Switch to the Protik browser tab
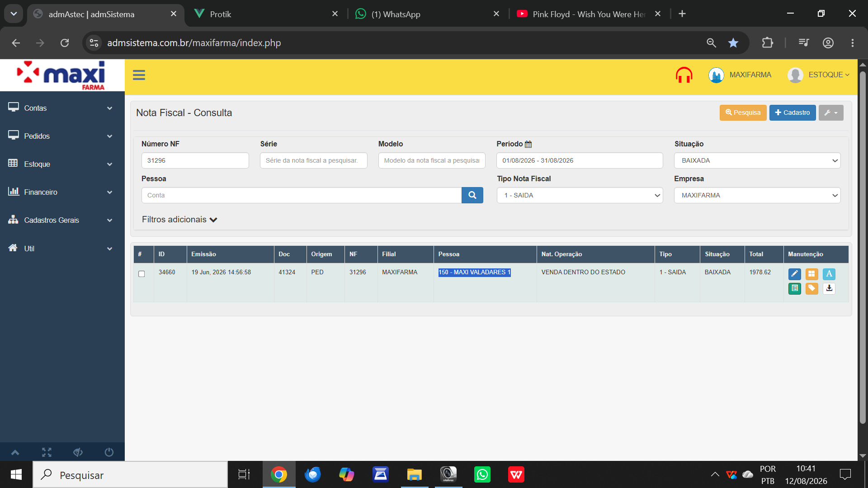The width and height of the screenshot is (868, 488). 267,14
